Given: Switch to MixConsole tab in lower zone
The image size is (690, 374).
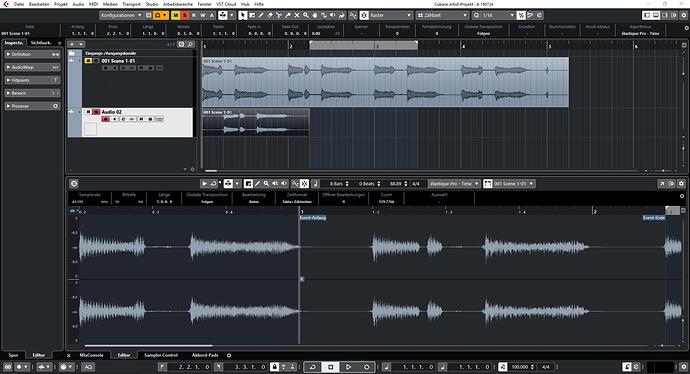Looking at the screenshot, I should click(92, 355).
